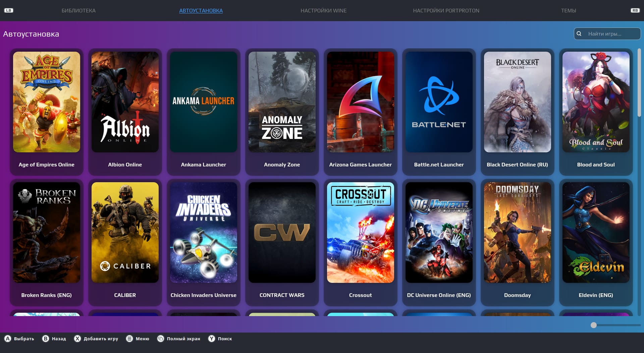
Task: Click the magnifier icon in search box
Action: pos(579,34)
